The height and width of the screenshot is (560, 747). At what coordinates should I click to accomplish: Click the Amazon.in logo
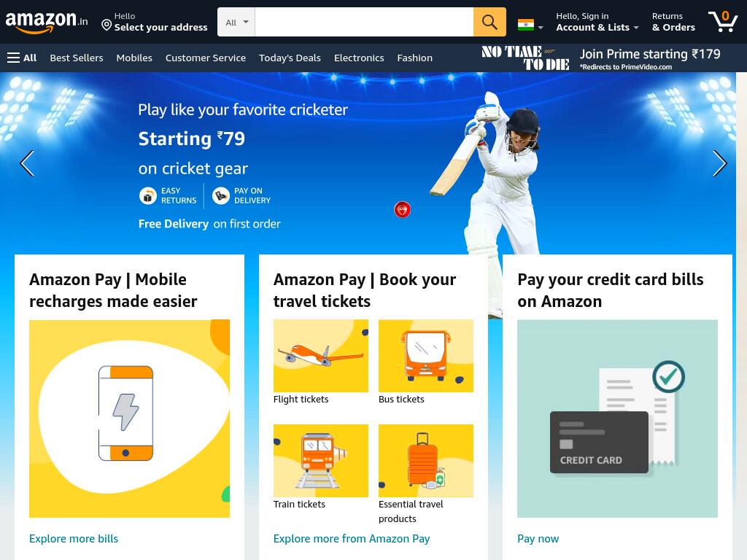click(46, 22)
